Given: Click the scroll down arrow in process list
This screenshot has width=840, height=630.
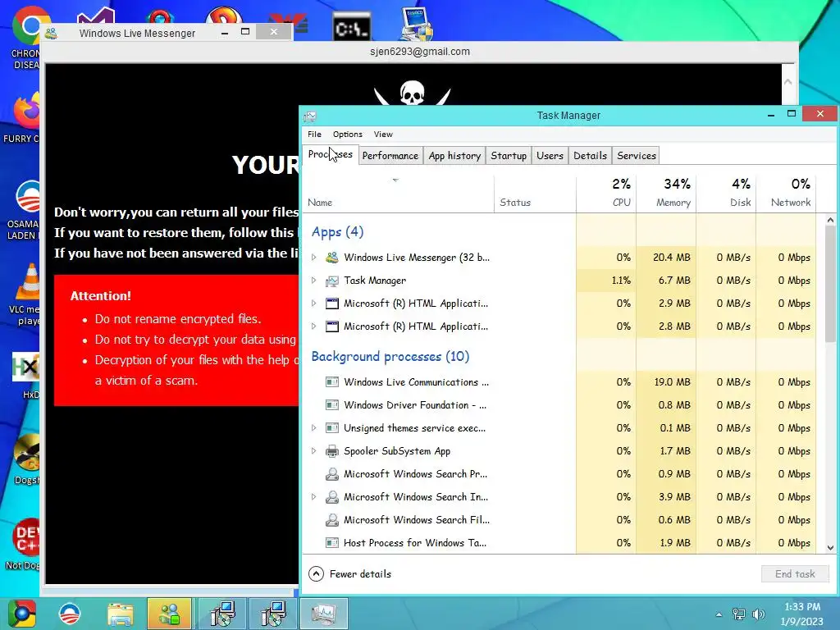Looking at the screenshot, I should [830, 547].
